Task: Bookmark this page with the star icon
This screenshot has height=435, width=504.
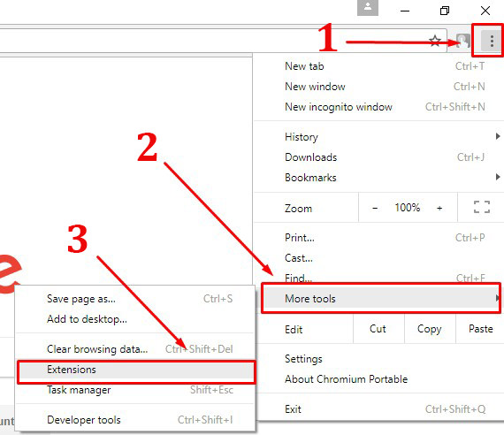Action: [x=435, y=41]
